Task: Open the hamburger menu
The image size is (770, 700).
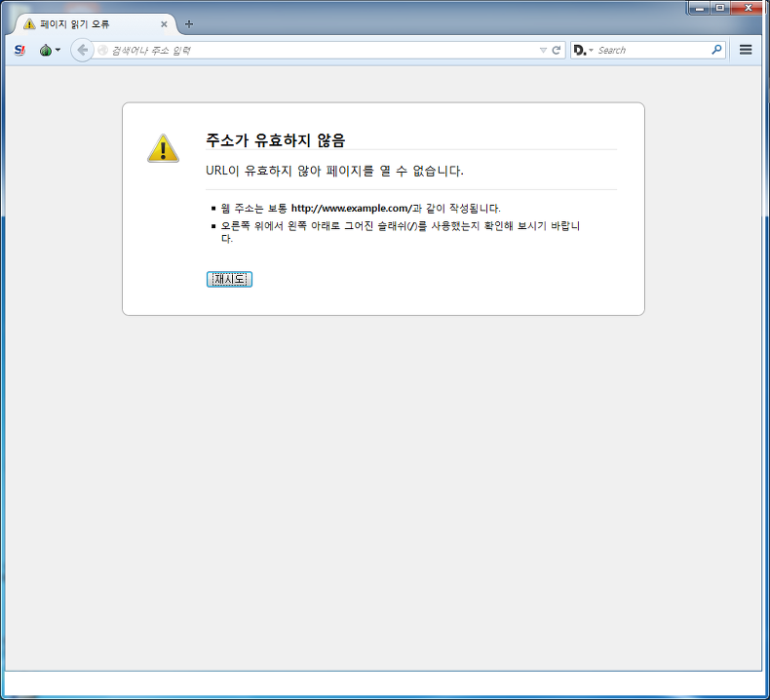Action: click(746, 50)
